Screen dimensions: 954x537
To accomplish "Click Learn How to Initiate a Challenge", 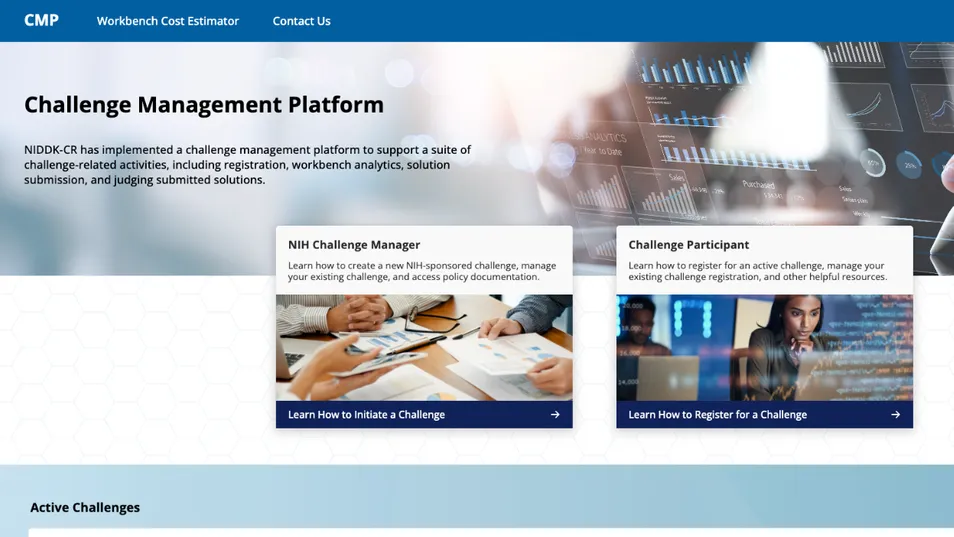I will 366,414.
